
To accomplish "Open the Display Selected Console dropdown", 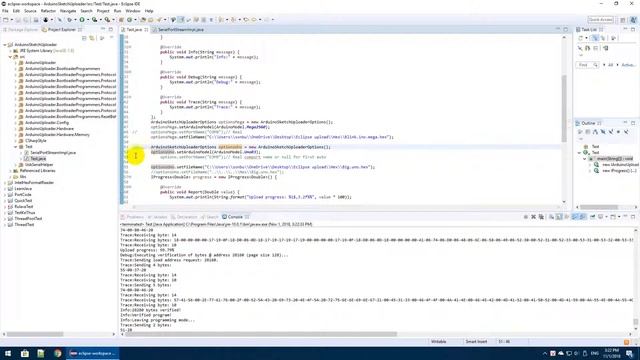I will [x=606, y=217].
